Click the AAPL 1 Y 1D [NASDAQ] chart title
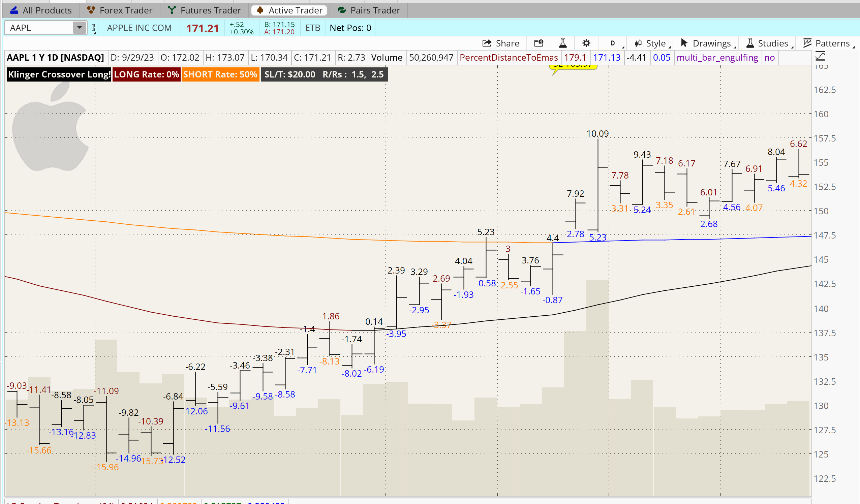 click(55, 57)
